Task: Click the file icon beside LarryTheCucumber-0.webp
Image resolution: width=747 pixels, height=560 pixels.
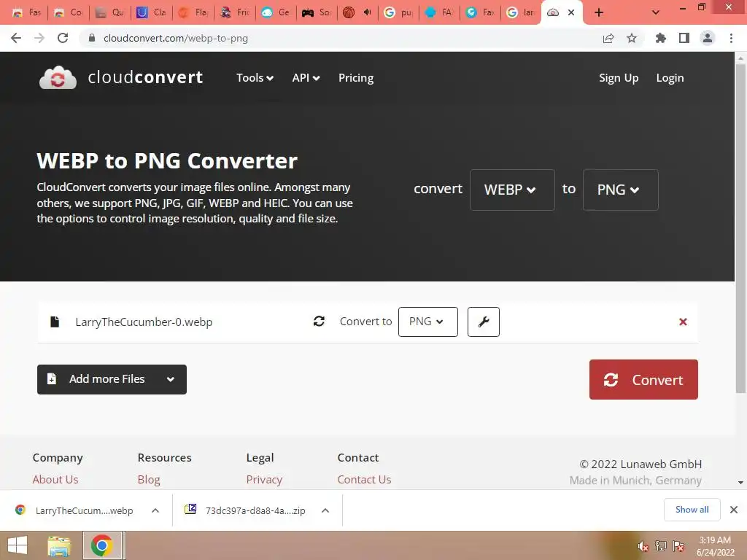Action: [55, 322]
